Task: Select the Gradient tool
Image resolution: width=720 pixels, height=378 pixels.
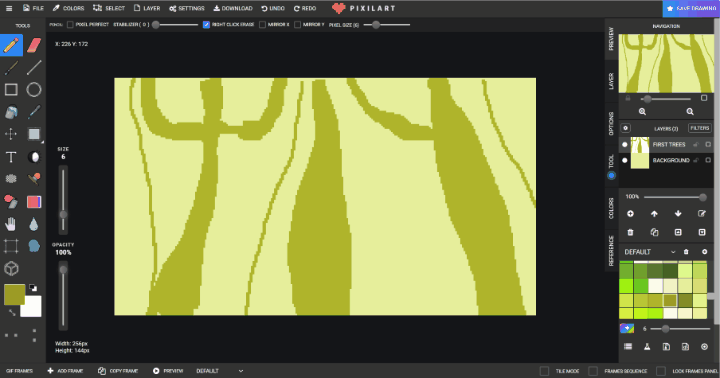Action: 34,202
